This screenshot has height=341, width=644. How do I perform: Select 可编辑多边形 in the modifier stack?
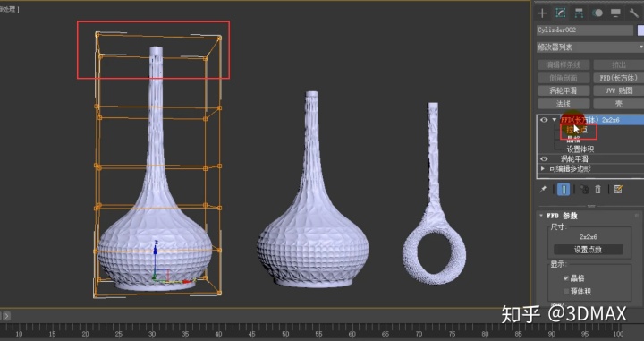[x=570, y=168]
